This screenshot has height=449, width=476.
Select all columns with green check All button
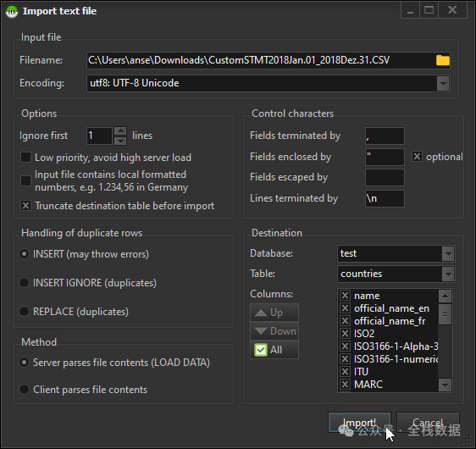(x=274, y=350)
